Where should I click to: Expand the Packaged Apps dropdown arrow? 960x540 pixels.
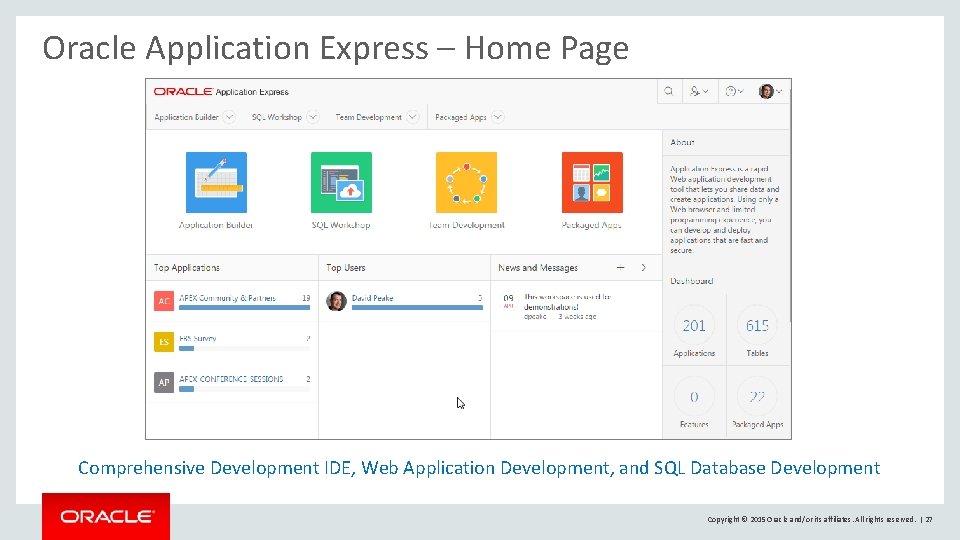pyautogui.click(x=498, y=117)
